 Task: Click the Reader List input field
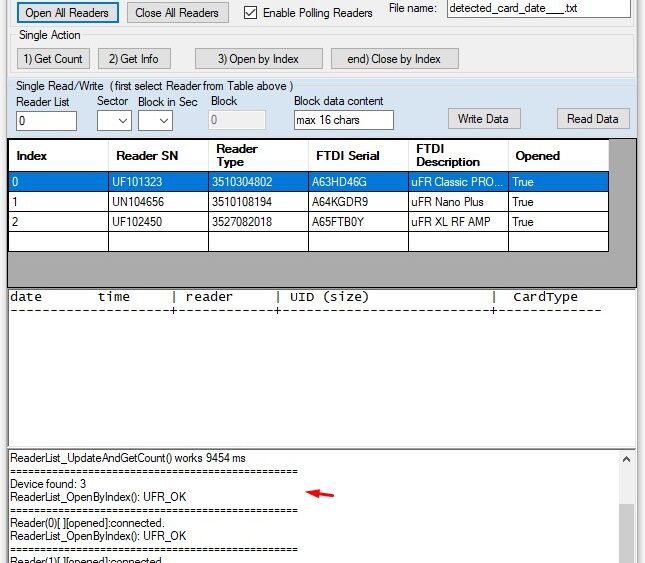46,121
